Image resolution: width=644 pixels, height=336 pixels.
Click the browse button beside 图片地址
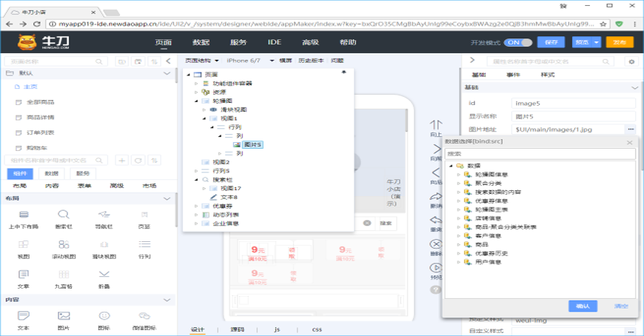(631, 130)
